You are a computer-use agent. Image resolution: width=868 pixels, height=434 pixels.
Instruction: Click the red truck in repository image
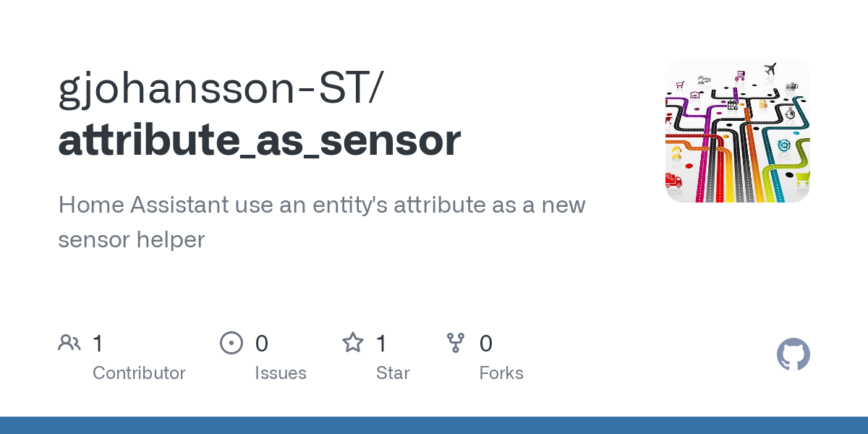[x=674, y=180]
